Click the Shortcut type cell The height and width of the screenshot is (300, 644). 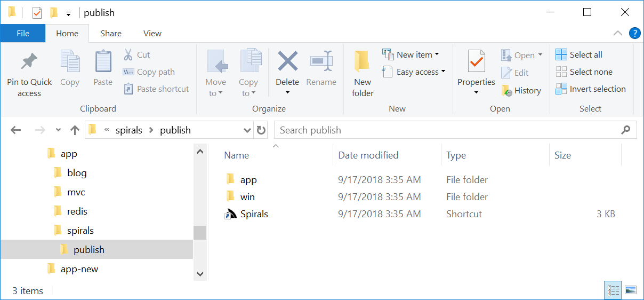point(464,214)
